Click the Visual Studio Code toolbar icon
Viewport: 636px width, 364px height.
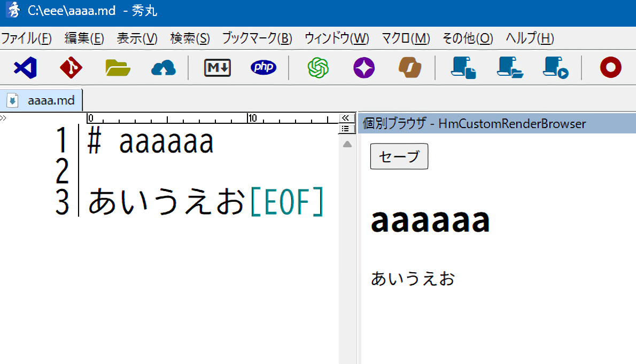[x=25, y=68]
